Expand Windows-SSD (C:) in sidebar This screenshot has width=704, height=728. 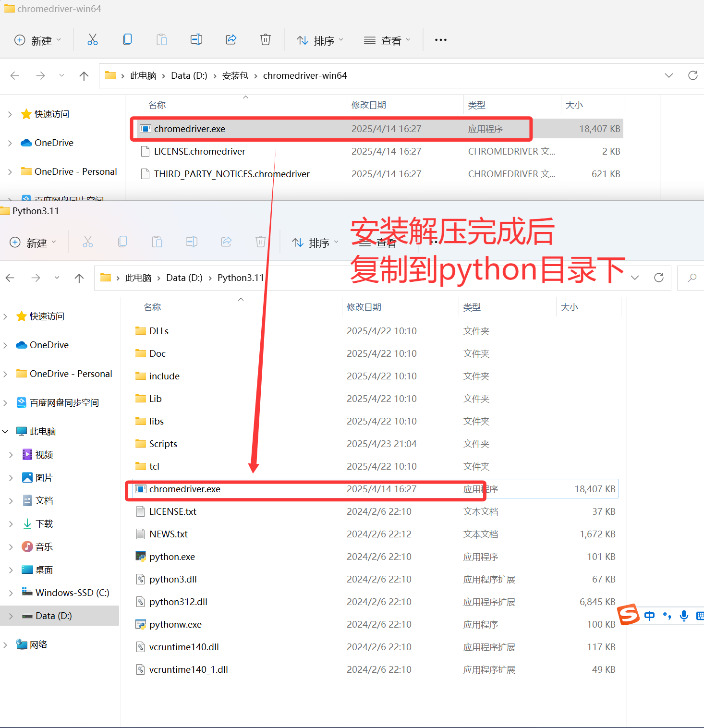tap(11, 593)
